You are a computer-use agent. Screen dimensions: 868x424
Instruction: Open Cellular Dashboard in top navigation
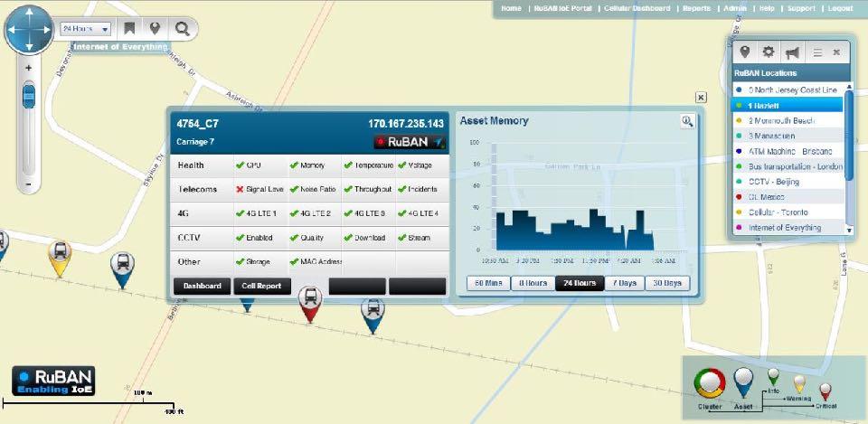[x=637, y=8]
